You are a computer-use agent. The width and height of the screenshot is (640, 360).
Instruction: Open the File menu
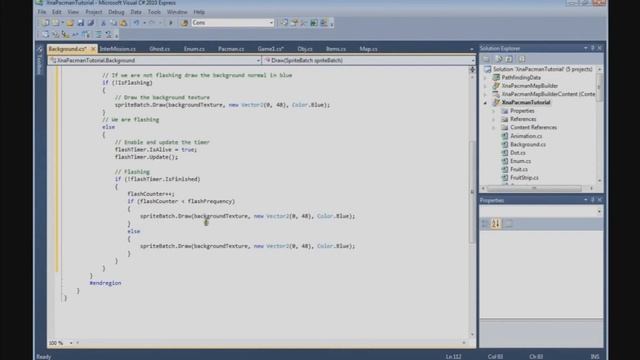coord(42,12)
